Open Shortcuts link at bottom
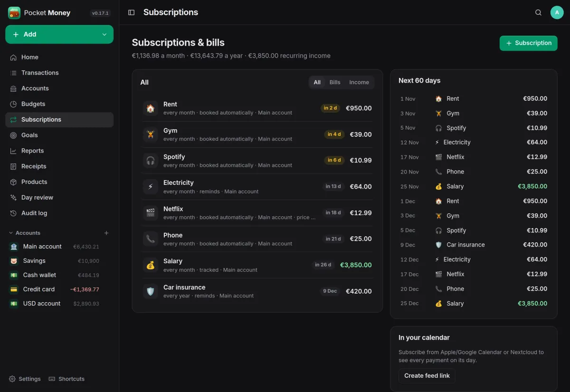This screenshot has width=570, height=392. (66, 379)
